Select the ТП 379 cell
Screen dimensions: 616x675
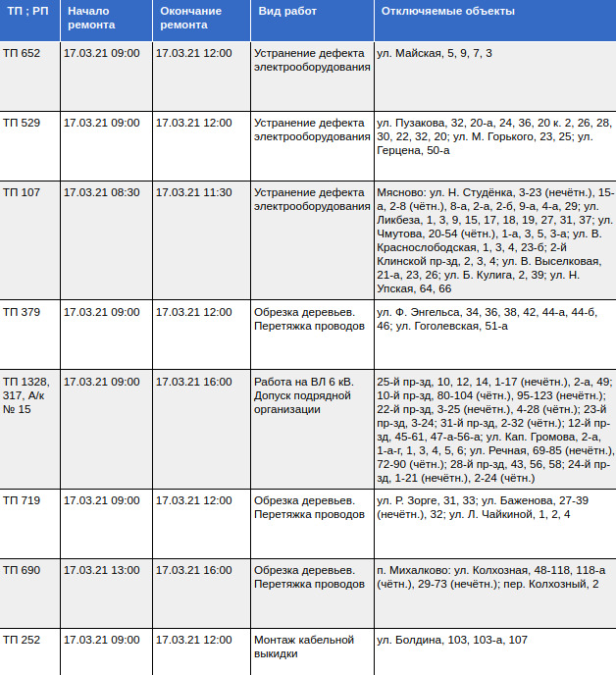click(x=22, y=312)
